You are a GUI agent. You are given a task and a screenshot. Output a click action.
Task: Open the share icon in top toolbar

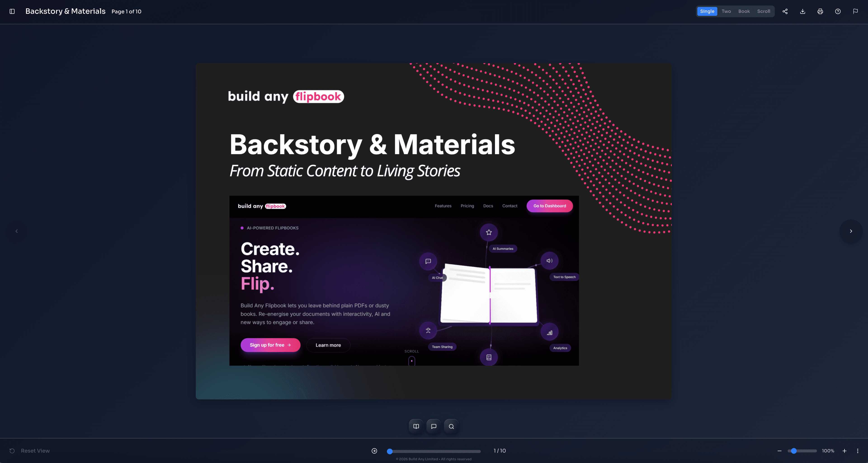tap(785, 12)
